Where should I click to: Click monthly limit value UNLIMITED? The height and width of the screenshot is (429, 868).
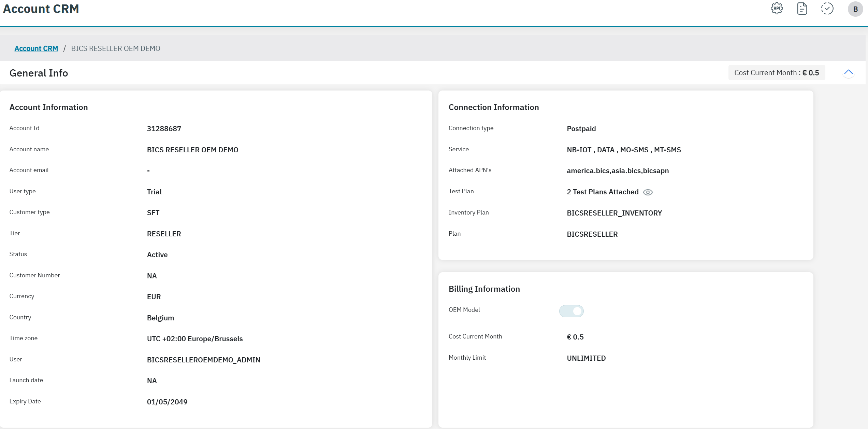(x=586, y=358)
